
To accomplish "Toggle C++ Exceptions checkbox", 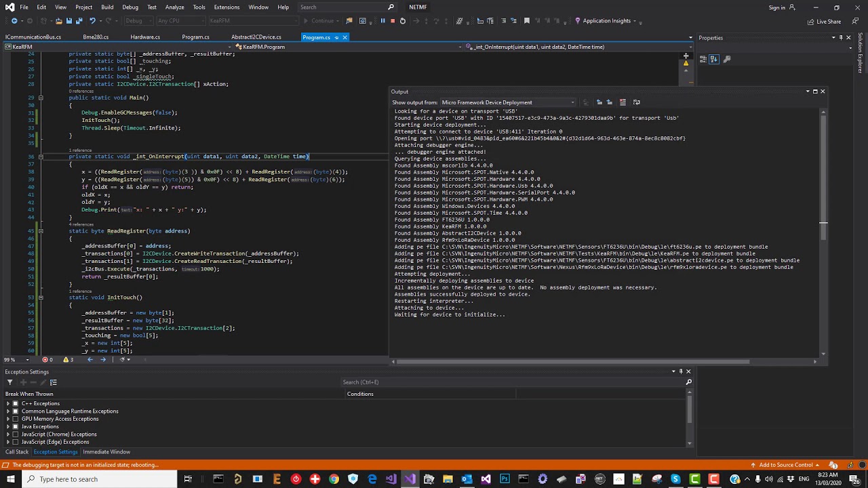I will (16, 403).
